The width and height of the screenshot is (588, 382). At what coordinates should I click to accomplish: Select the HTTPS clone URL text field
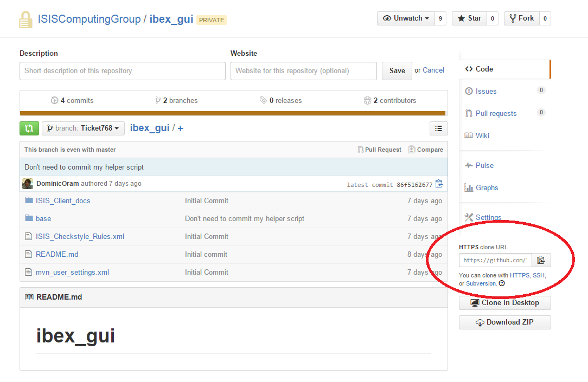click(495, 260)
